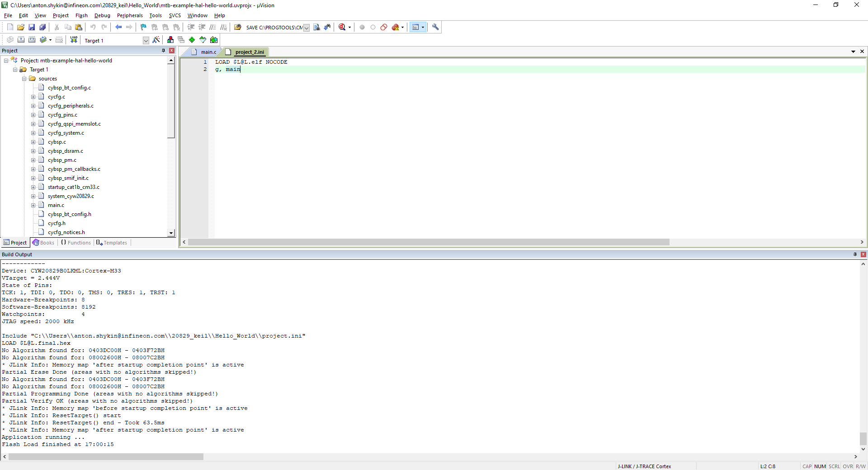Screen dimensions: 868x470
Task: Indent the selected lines
Action: pos(191,27)
